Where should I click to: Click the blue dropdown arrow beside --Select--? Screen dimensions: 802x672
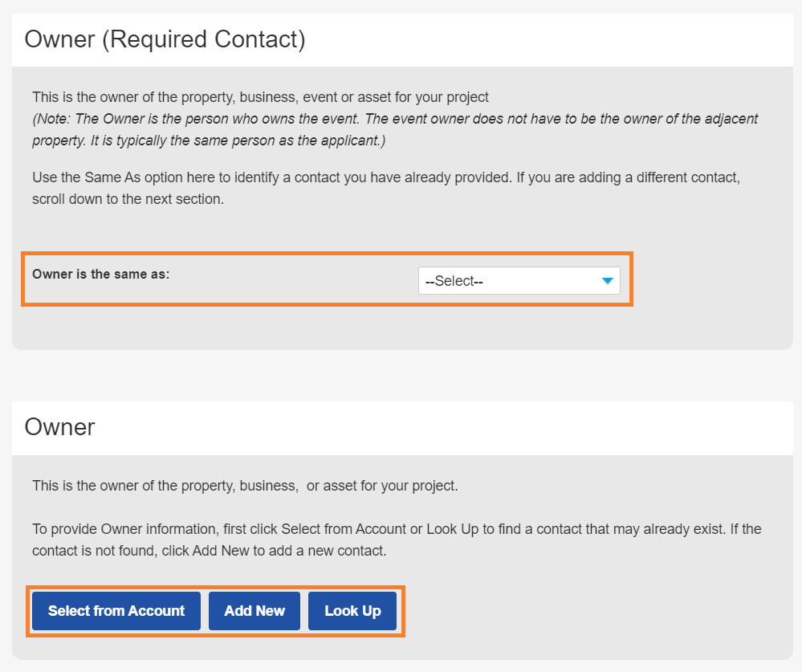pos(607,281)
